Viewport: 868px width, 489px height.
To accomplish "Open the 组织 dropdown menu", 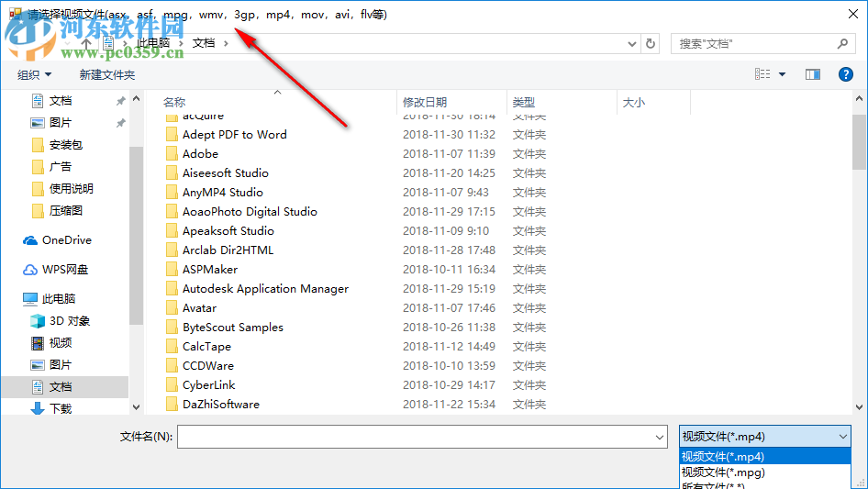I will pyautogui.click(x=34, y=74).
